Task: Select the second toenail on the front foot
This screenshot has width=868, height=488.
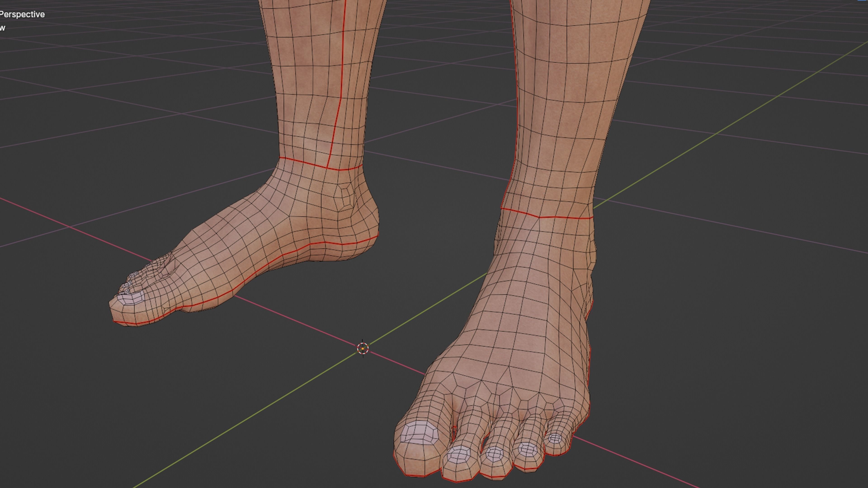Action: coord(459,455)
